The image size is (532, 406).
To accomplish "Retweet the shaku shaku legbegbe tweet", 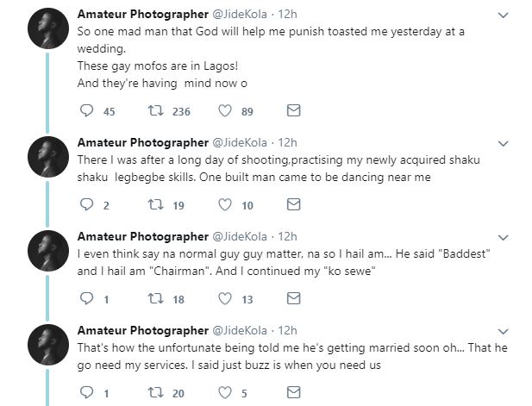I will [157, 204].
